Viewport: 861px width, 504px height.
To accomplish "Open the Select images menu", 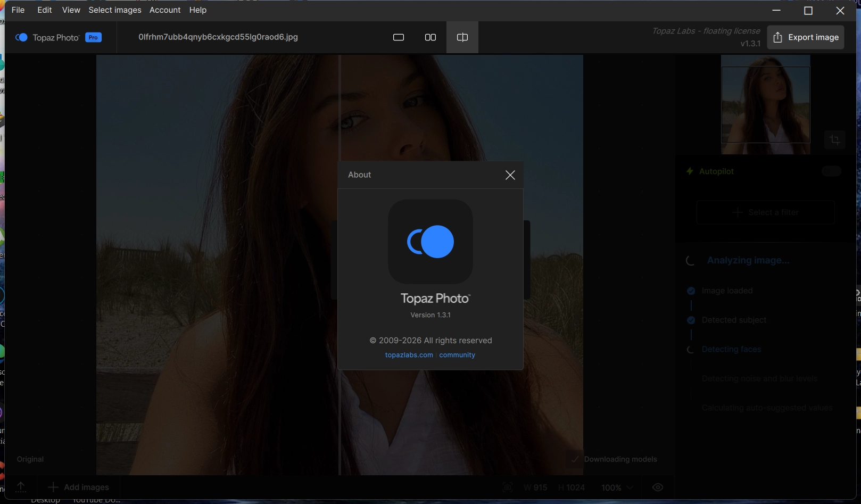I will (x=115, y=10).
